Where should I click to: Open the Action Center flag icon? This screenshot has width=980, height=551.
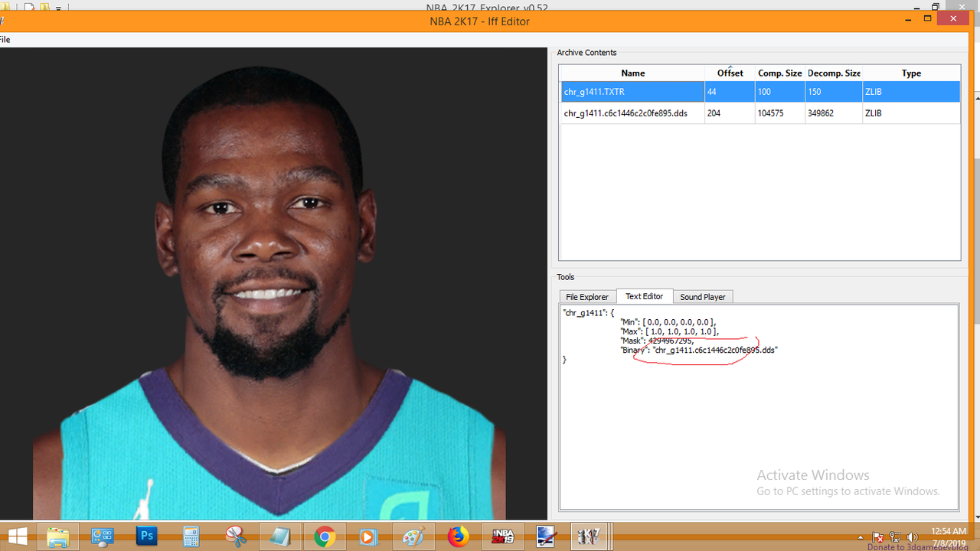point(878,537)
